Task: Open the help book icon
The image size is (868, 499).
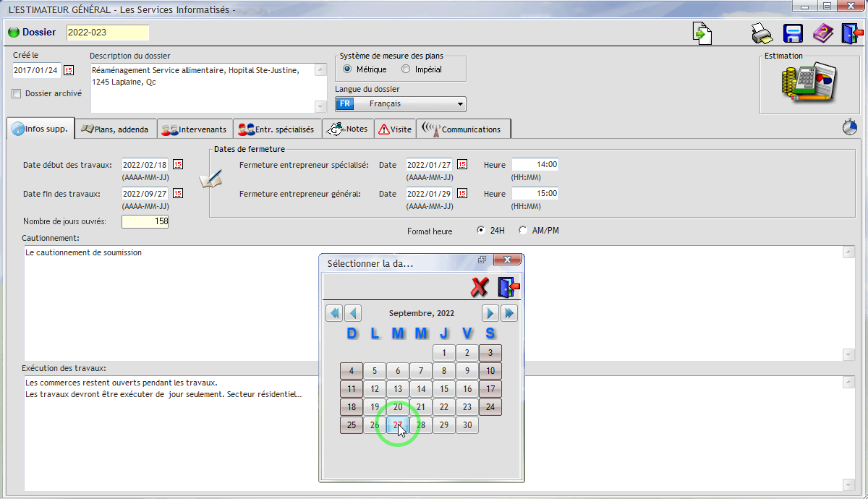Action: [823, 33]
